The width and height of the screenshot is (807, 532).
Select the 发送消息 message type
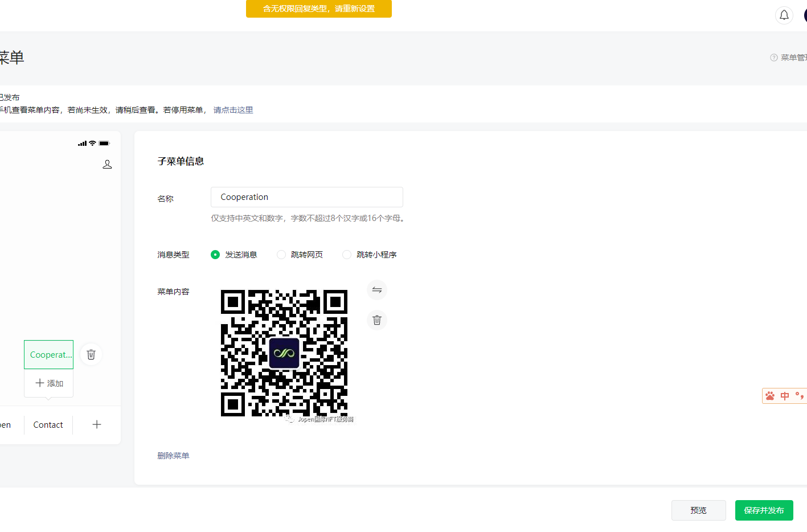pos(234,255)
